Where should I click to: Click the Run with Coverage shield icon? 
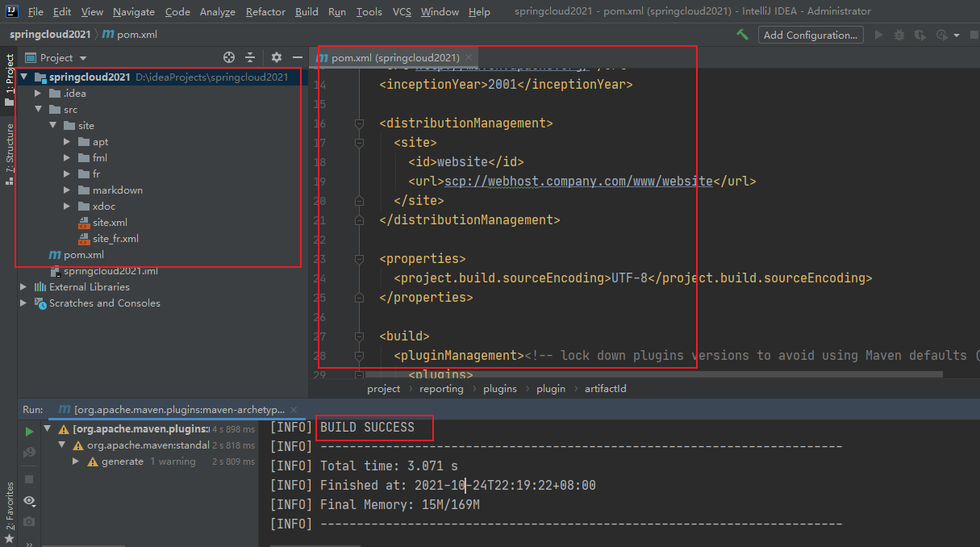[x=920, y=35]
